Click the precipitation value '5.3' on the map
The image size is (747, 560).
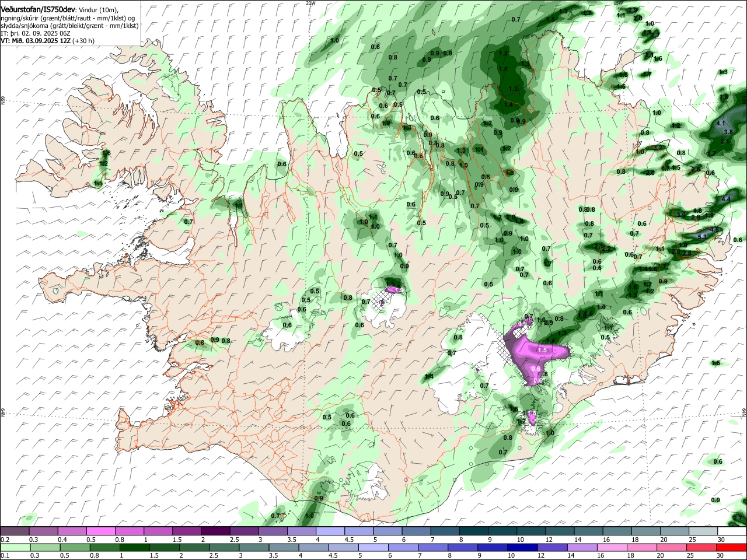pos(702,236)
